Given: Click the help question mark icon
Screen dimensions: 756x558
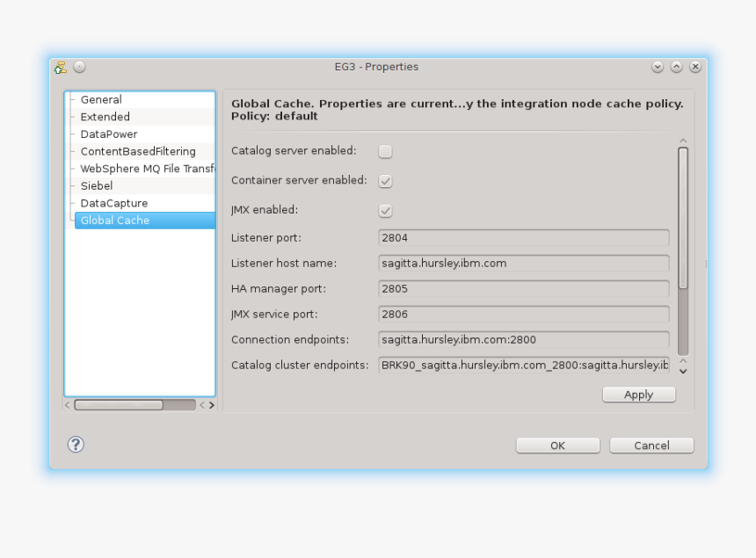Looking at the screenshot, I should click(76, 445).
